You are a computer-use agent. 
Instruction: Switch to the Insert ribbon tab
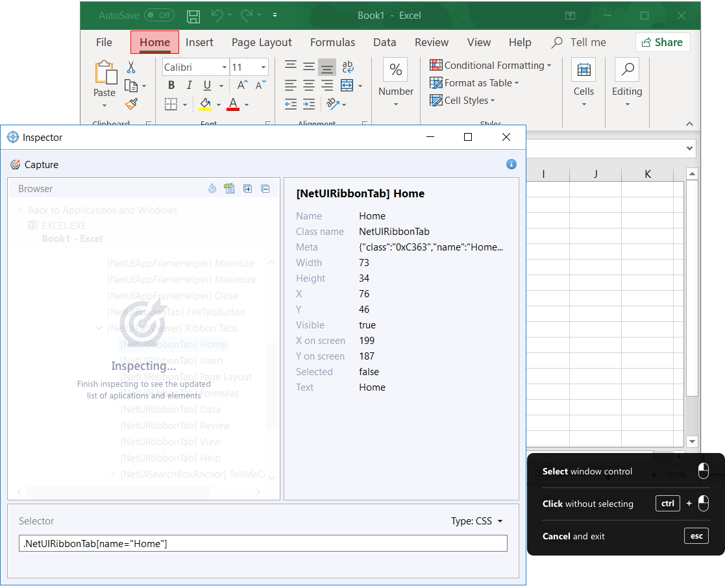point(199,43)
